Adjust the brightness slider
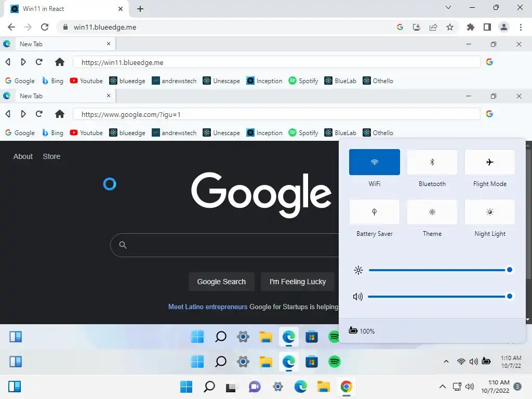 440,270
